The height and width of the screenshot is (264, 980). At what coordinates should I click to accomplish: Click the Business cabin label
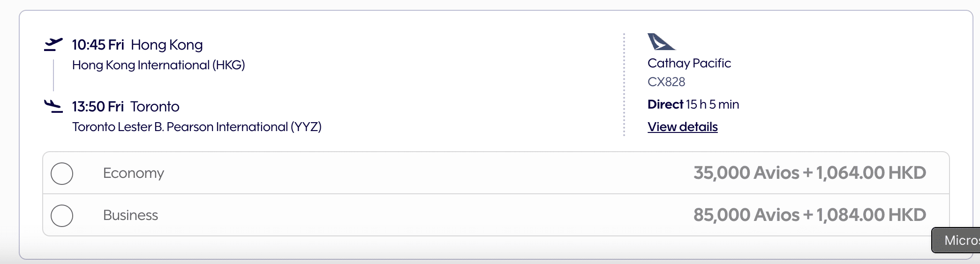pos(130,215)
